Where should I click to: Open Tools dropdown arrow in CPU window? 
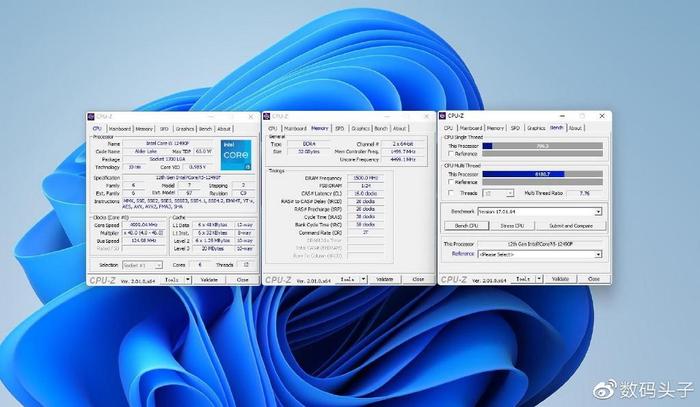188,280
